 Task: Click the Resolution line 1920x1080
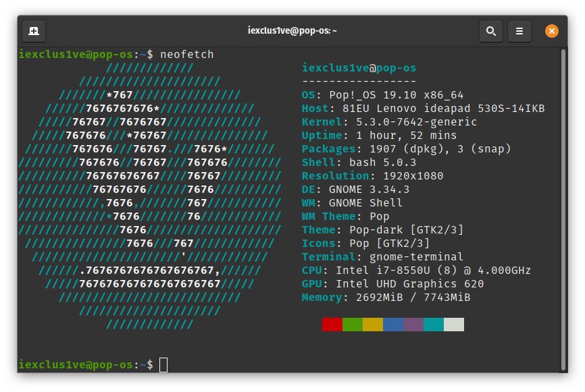(x=372, y=176)
